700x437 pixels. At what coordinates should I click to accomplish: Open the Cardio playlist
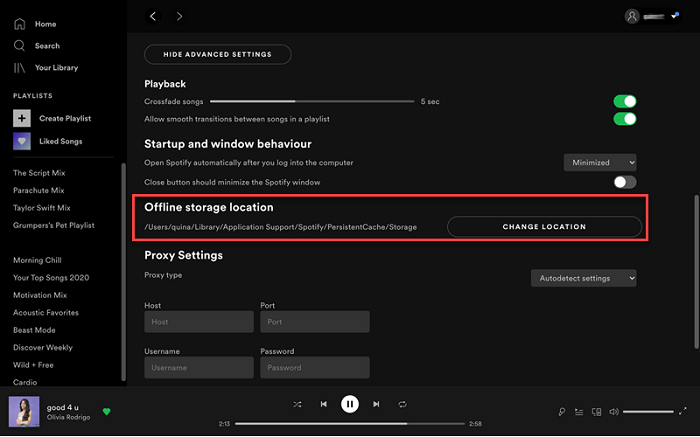tap(25, 382)
